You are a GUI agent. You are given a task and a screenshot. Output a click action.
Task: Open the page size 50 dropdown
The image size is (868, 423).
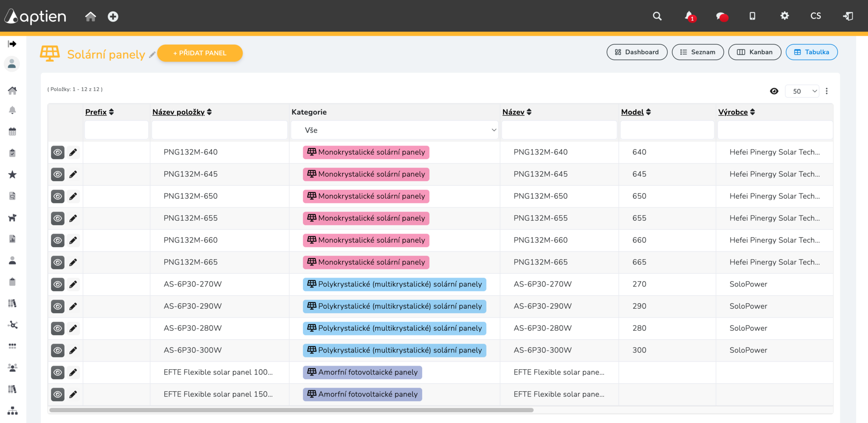pyautogui.click(x=802, y=91)
